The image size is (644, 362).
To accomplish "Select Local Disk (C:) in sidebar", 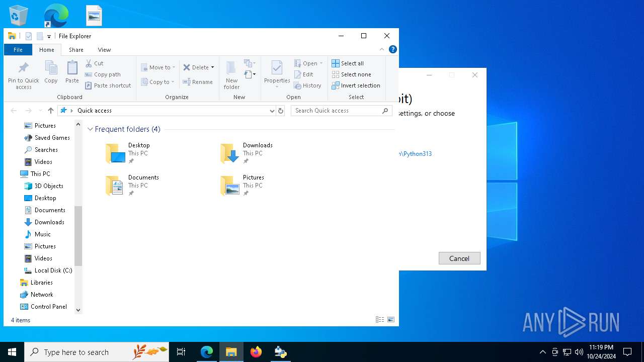I will 48,270.
